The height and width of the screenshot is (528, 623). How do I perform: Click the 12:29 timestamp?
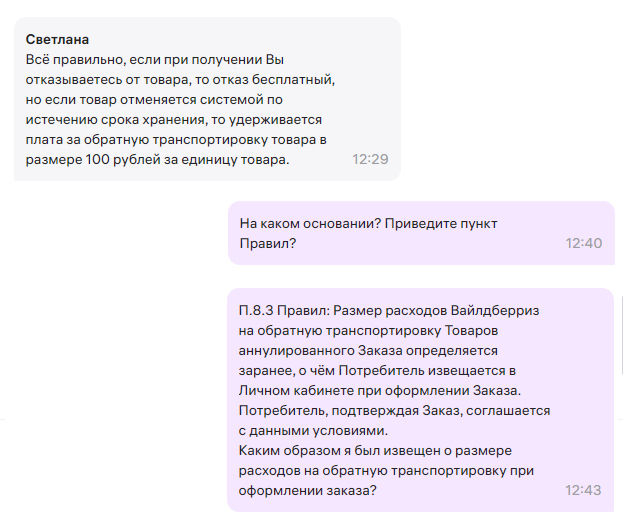[x=370, y=160]
